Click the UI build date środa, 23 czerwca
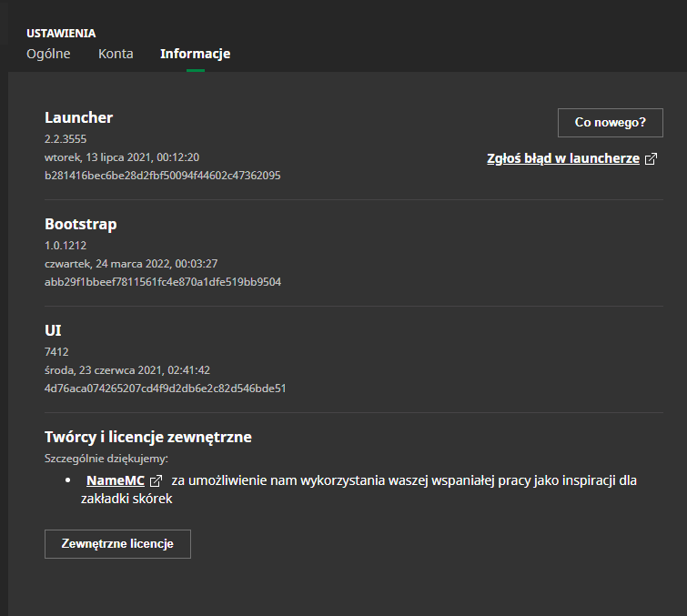 pos(127,370)
